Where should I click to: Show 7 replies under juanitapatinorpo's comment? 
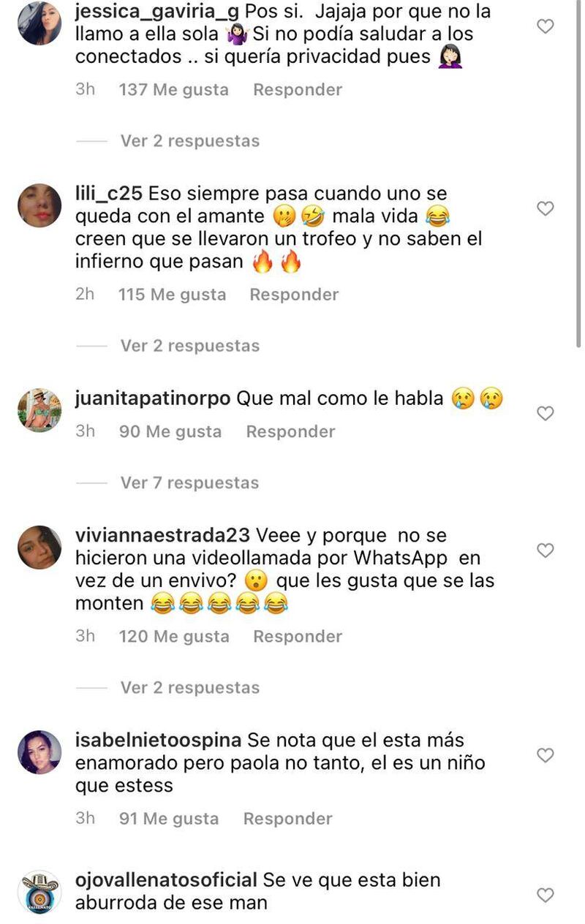[x=190, y=482]
